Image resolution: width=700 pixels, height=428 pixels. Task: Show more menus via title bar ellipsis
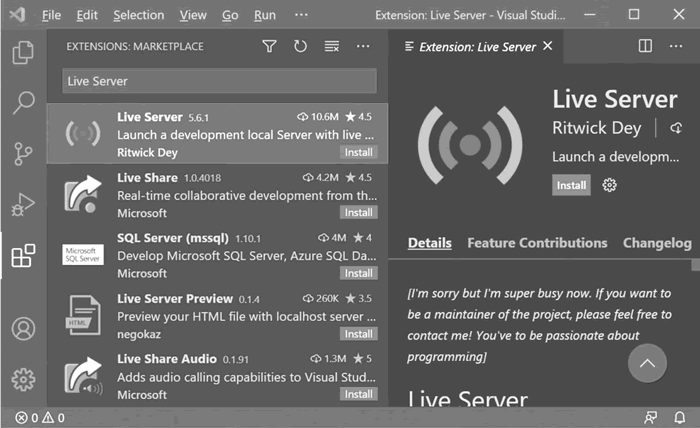click(301, 15)
